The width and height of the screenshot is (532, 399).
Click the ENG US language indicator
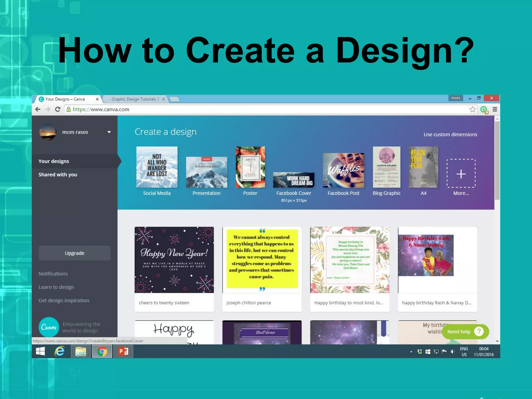[x=464, y=351]
